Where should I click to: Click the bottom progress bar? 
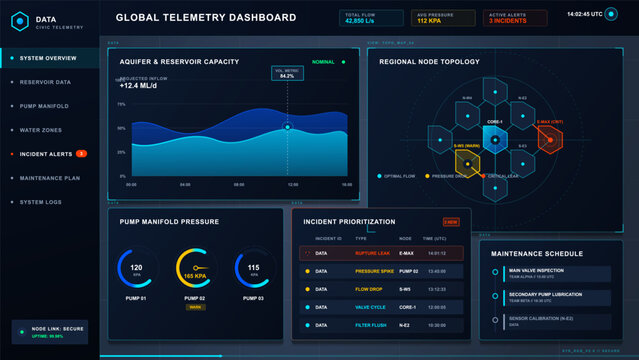coord(369,356)
